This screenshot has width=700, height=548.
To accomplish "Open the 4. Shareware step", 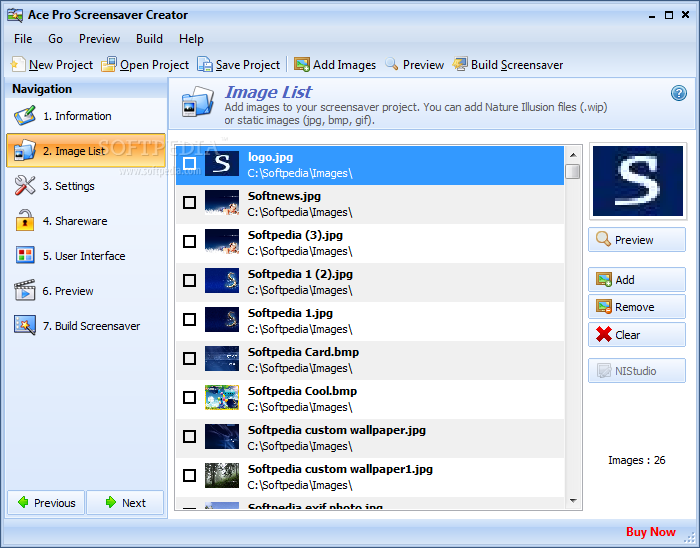I will click(x=86, y=221).
